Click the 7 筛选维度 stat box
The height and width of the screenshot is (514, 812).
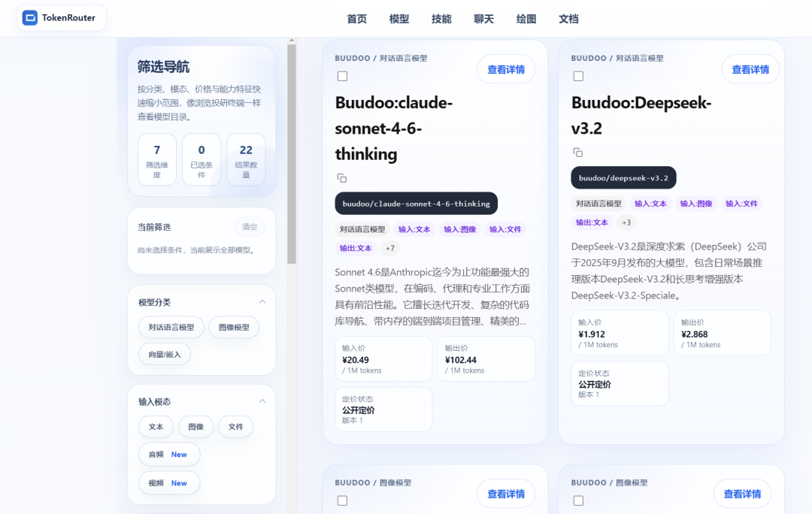[x=157, y=159]
